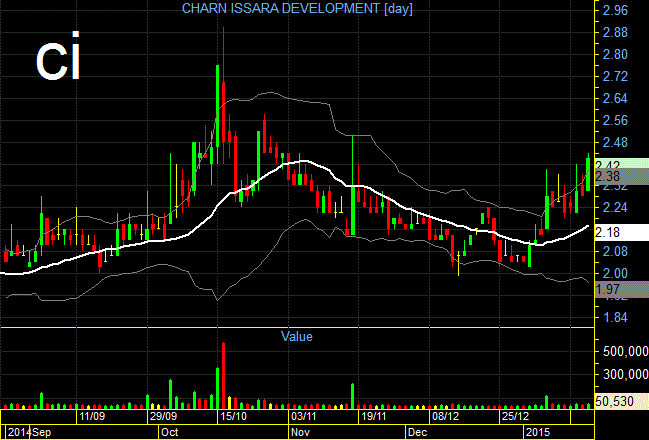Viewport: 649px width, 440px height.
Task: Select the 300,000 volume axis label
Action: (625, 375)
